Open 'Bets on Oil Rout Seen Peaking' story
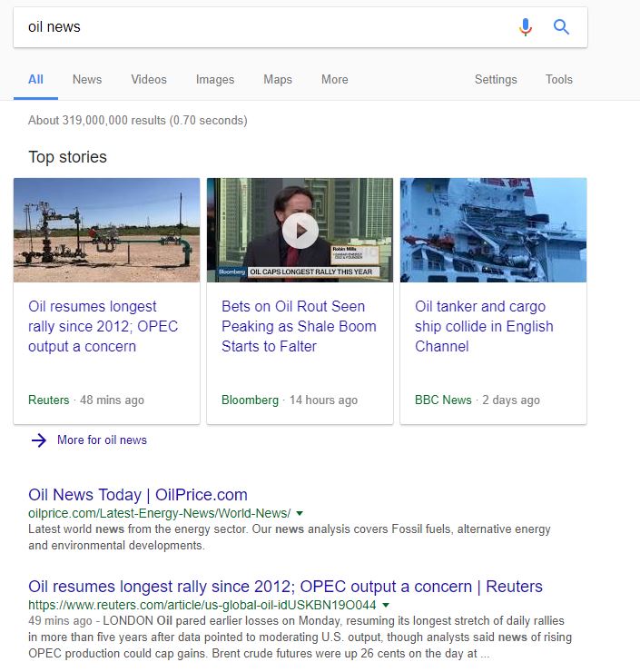This screenshot has width=640, height=672. [299, 326]
